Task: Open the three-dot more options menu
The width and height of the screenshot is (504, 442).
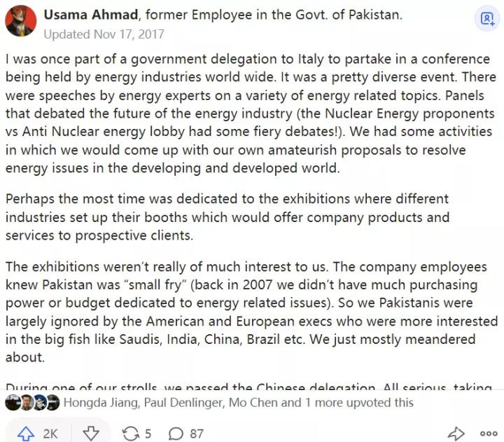Action: (488, 433)
